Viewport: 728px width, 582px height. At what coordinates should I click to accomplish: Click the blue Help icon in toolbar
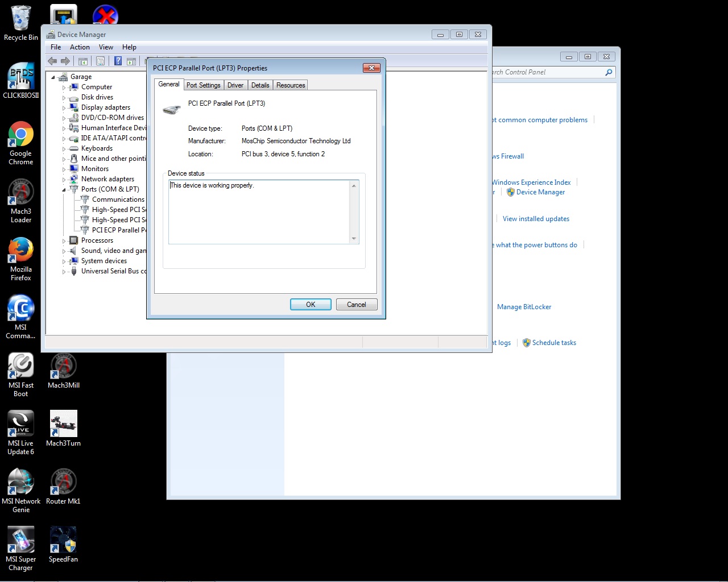coord(118,61)
